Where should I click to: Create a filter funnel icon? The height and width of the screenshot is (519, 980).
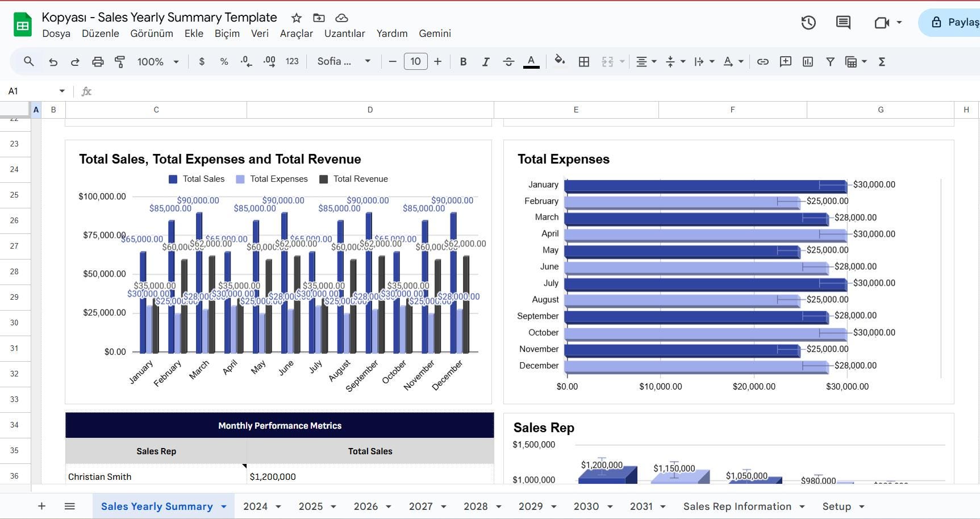[x=830, y=62]
